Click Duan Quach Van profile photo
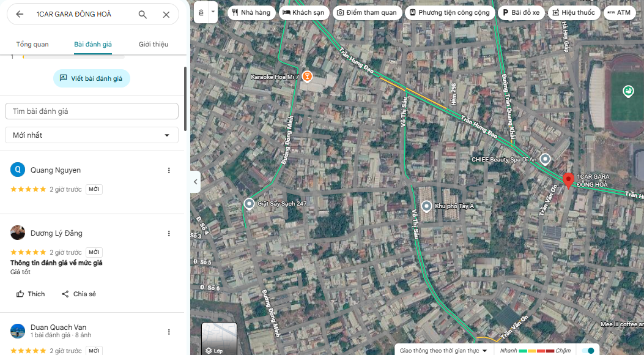The width and height of the screenshot is (644, 355). point(18,331)
